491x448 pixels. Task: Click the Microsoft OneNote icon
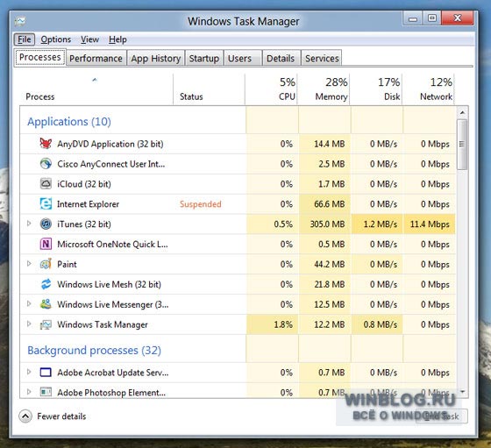pos(46,244)
